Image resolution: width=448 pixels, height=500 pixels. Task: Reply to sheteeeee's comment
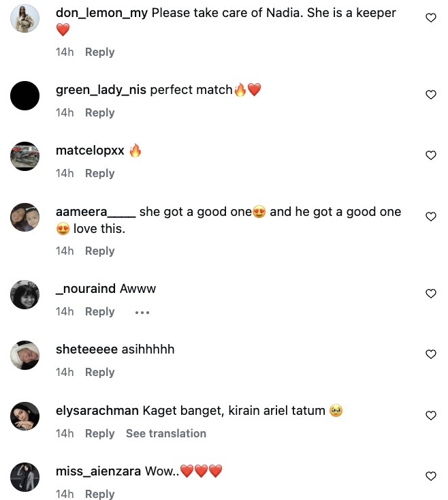tap(99, 373)
